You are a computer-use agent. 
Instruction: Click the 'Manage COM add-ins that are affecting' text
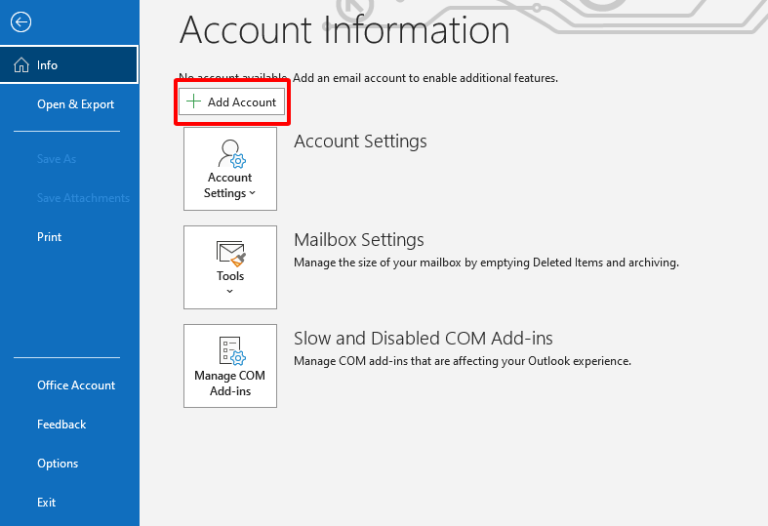(x=462, y=361)
